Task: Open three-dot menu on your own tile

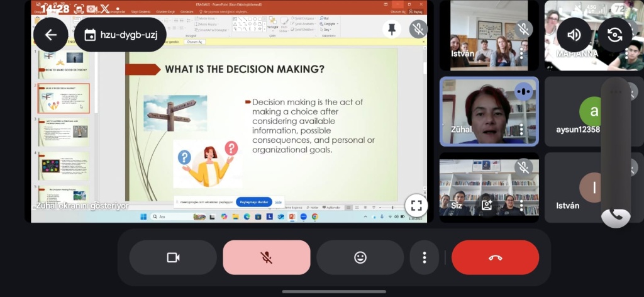Action: tap(521, 205)
